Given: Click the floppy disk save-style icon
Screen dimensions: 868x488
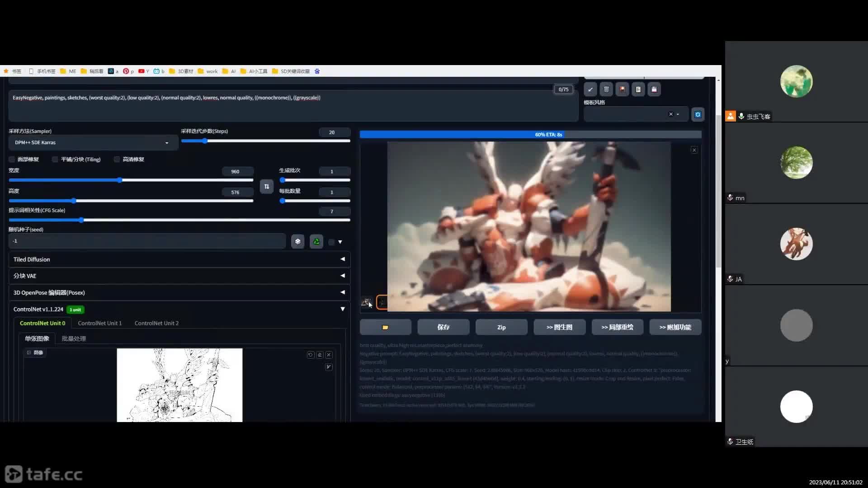Looking at the screenshot, I should click(x=654, y=89).
